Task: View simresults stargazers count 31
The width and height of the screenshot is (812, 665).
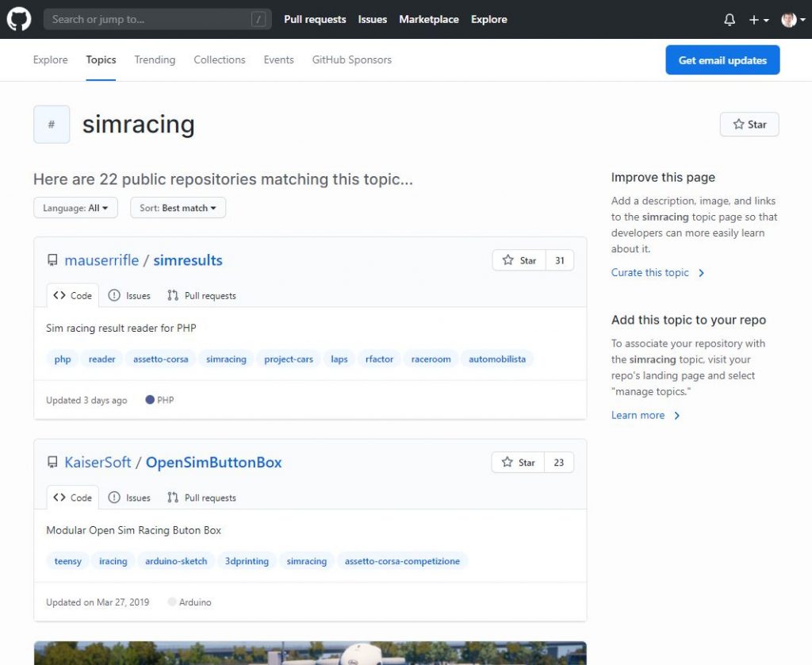Action: click(x=559, y=260)
